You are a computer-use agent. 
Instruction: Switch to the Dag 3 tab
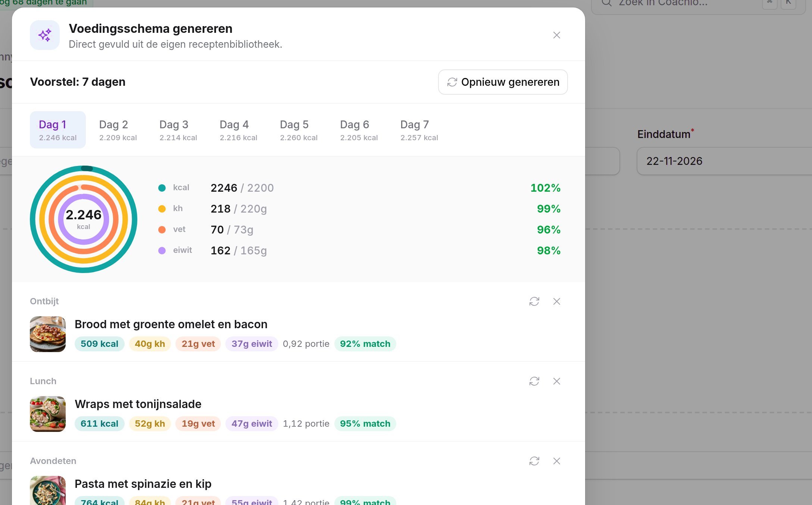(178, 130)
